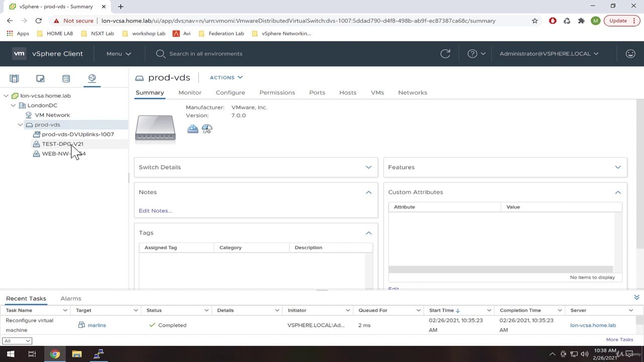Open the marlins target link
Screen dimensions: 644x362
click(97, 325)
